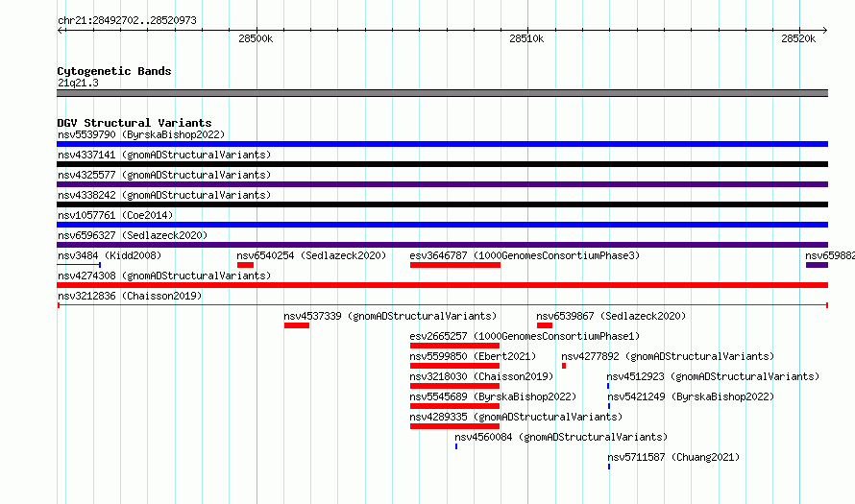The width and height of the screenshot is (855, 504).
Task: Open nsv4277892 gnomAD variant label
Action: [668, 356]
